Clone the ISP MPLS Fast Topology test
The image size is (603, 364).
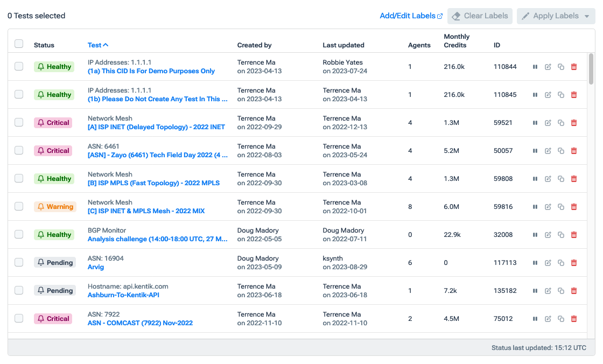[x=560, y=179]
